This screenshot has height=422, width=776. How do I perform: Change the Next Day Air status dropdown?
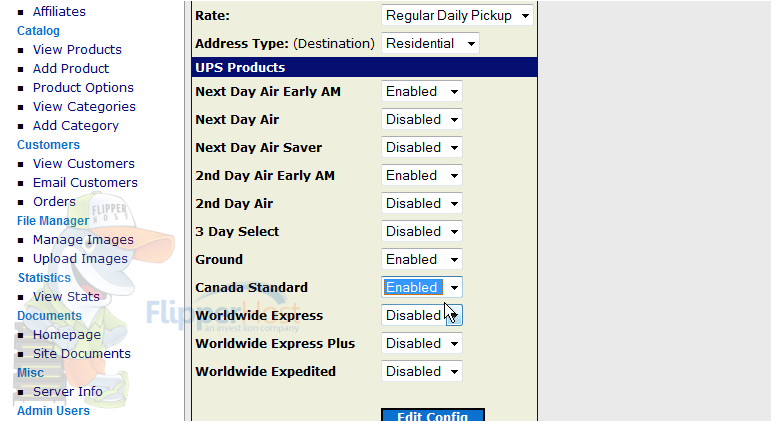coord(422,120)
